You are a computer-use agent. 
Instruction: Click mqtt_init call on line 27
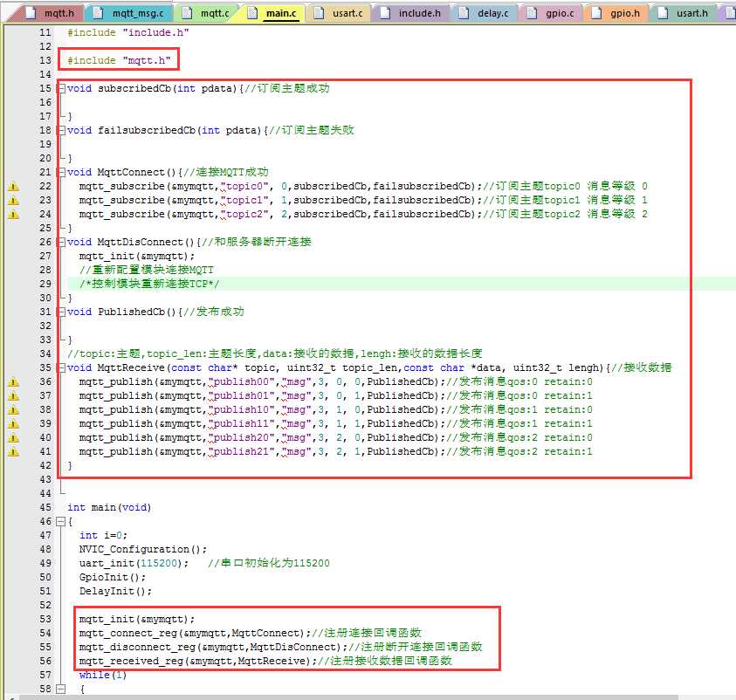click(136, 256)
